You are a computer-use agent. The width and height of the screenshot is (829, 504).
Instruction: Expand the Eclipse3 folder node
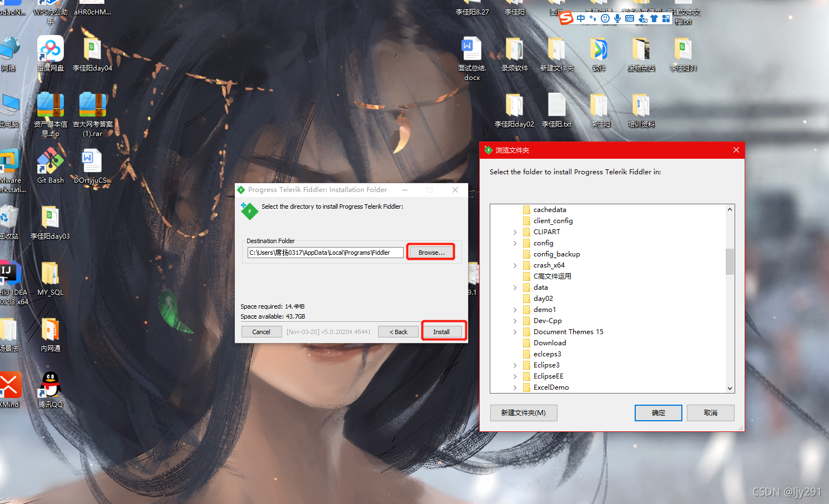[x=515, y=365]
